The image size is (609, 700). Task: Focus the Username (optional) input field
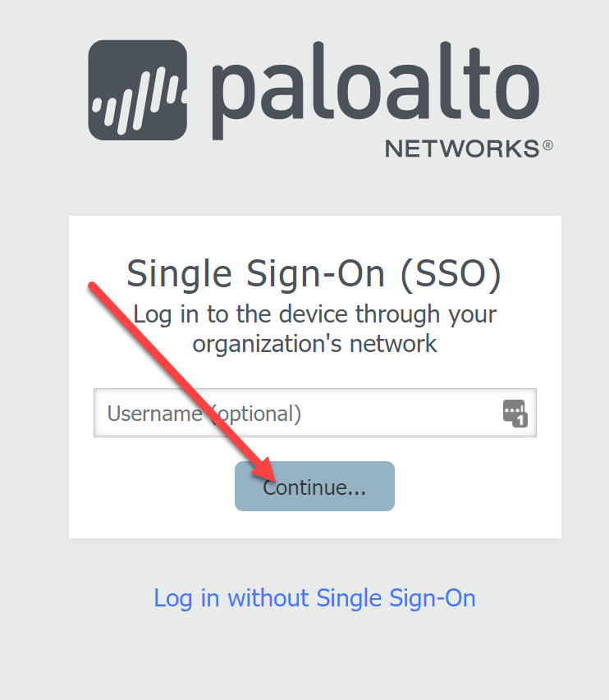click(x=315, y=413)
